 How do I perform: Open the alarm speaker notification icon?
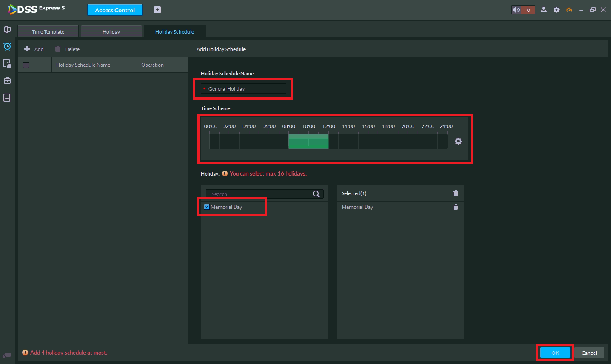517,10
